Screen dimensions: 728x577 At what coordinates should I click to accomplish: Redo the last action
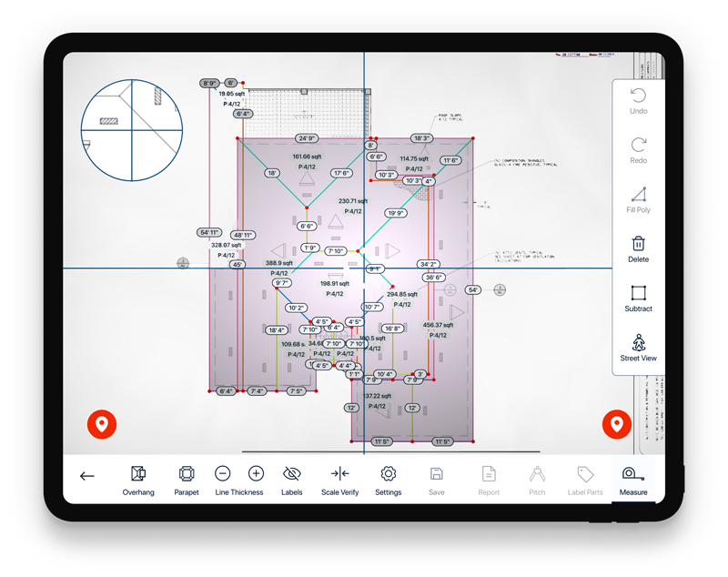pyautogui.click(x=639, y=150)
